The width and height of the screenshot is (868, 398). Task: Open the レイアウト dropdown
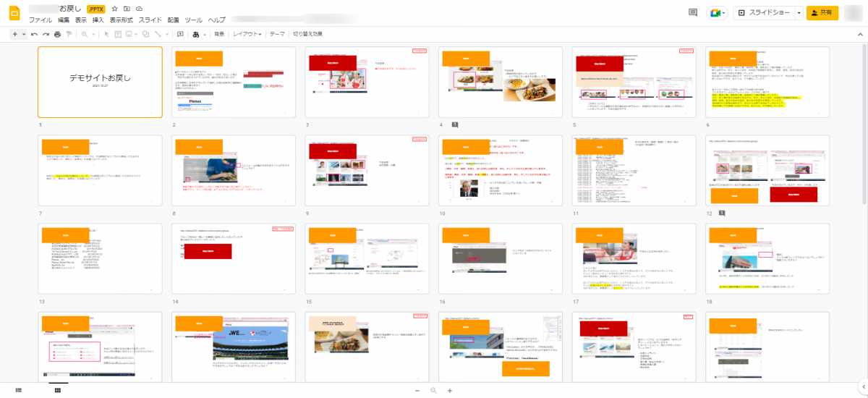click(x=247, y=34)
